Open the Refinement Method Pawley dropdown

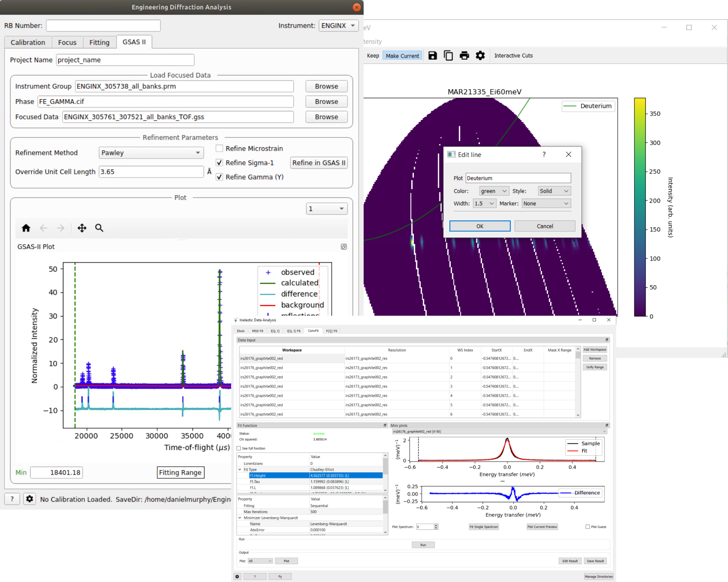coord(151,153)
